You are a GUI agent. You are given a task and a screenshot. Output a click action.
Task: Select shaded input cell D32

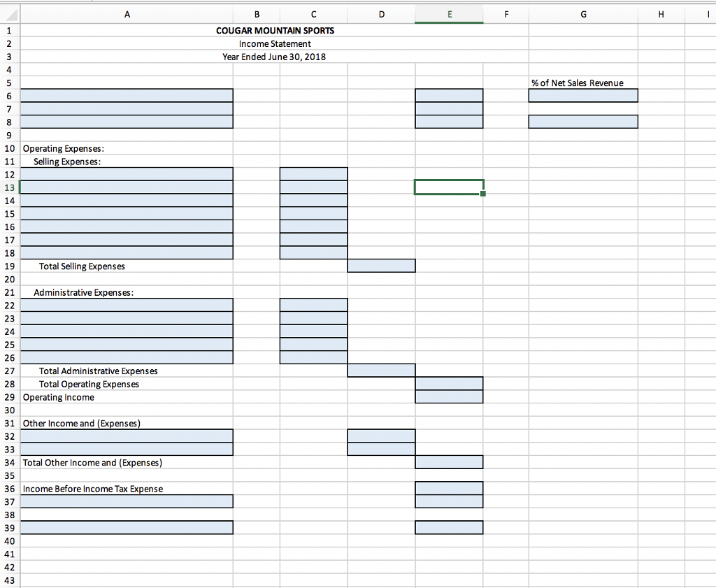381,436
